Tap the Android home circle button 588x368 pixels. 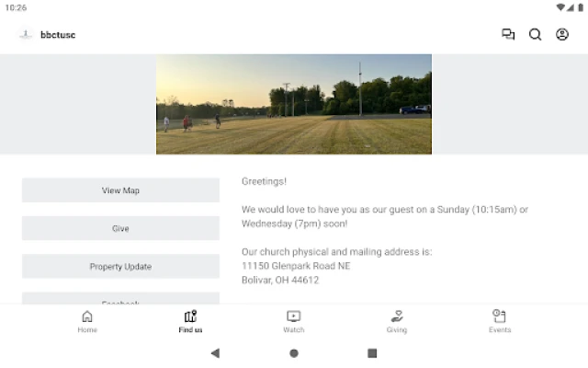(x=294, y=353)
